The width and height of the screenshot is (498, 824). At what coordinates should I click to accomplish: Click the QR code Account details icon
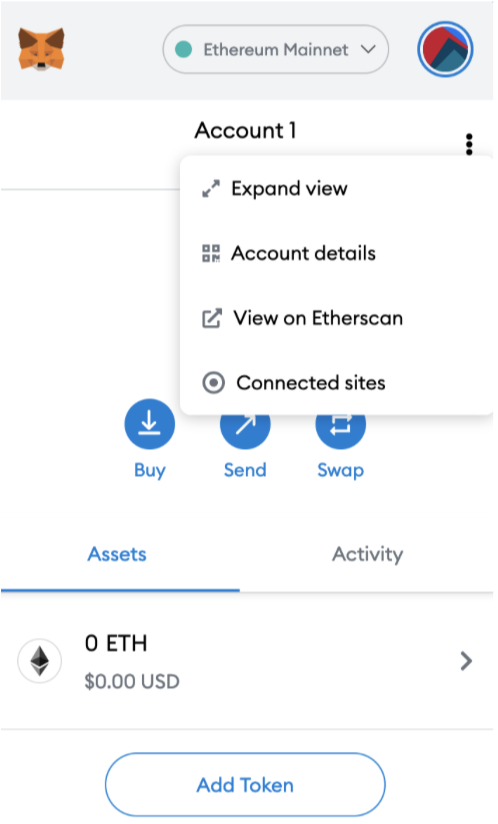click(x=211, y=253)
